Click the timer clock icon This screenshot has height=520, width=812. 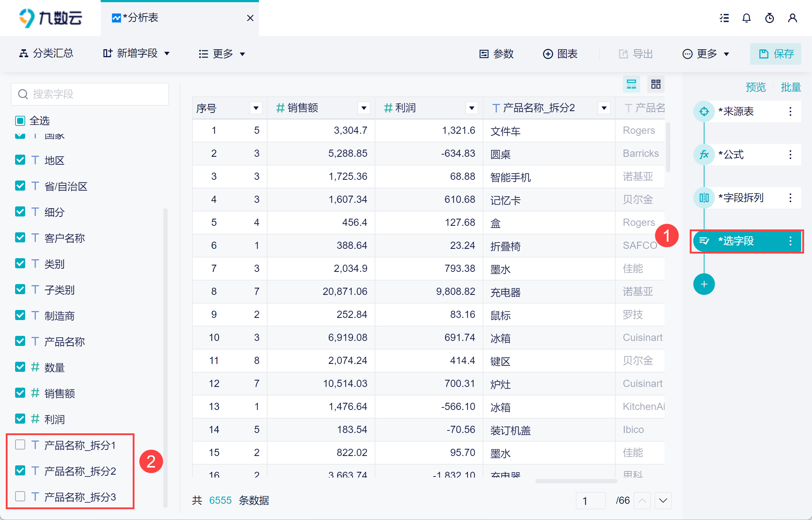click(770, 18)
